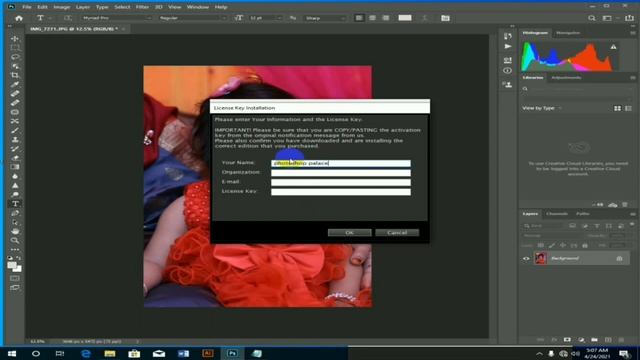The image size is (640, 360).
Task: Switch to the Adjustments tab
Action: pos(566,78)
